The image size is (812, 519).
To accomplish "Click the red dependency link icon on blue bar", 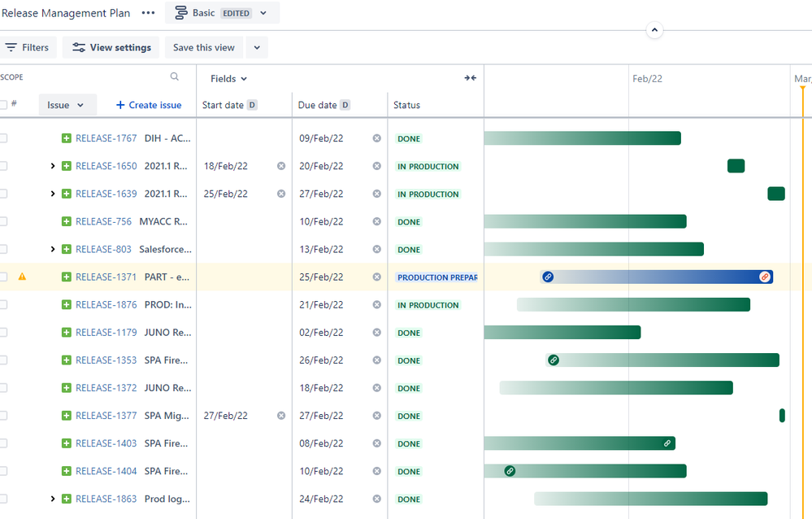I will [764, 277].
